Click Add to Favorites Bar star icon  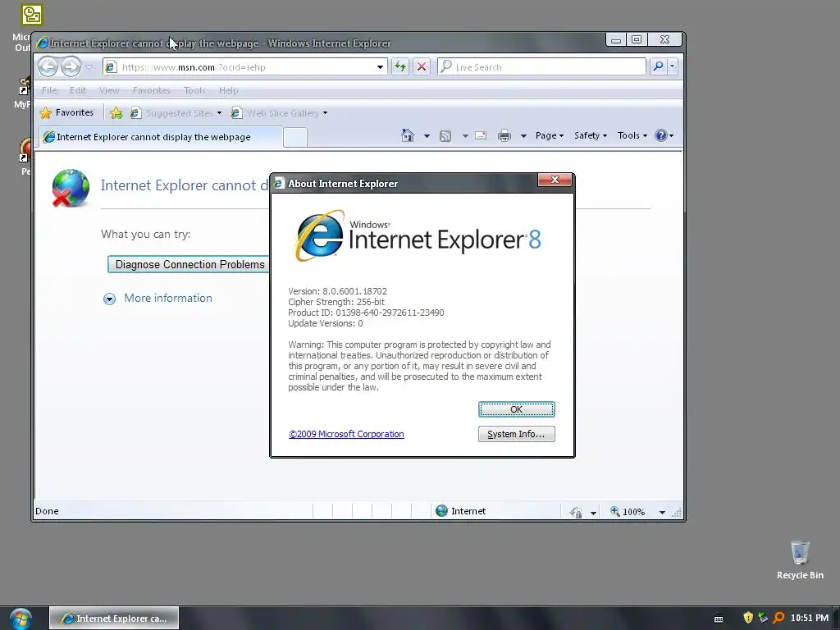click(x=116, y=113)
